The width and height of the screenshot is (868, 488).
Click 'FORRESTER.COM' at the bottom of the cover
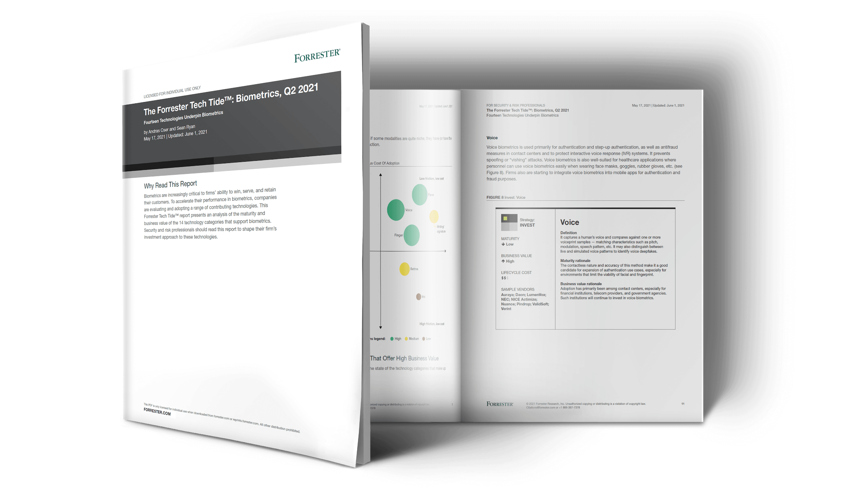pos(157,412)
